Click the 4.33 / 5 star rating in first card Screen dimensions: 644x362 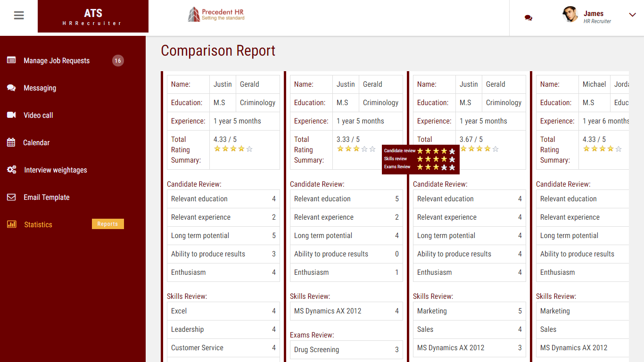[x=233, y=149]
